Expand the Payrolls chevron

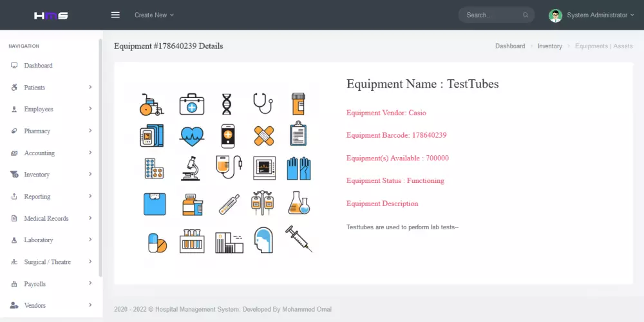pyautogui.click(x=90, y=283)
